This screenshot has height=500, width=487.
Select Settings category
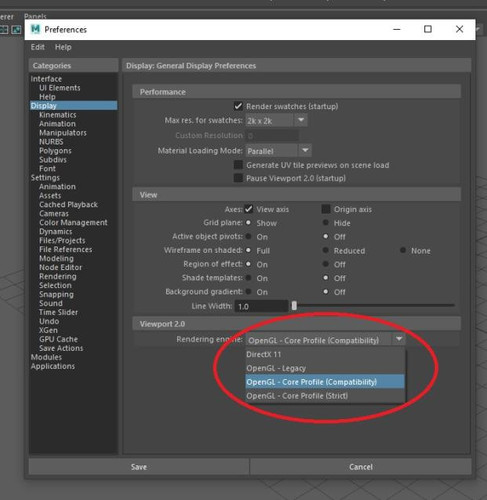(x=45, y=178)
